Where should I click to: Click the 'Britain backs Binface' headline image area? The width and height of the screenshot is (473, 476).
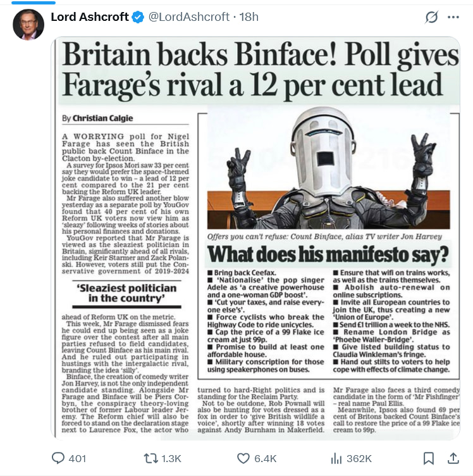(260, 70)
